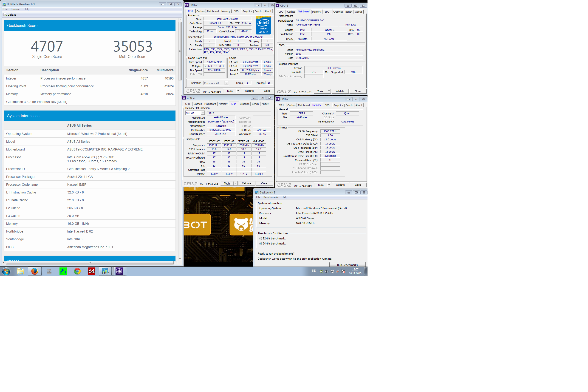Click the CPU-Z Mainboard window title icon

[277, 6]
